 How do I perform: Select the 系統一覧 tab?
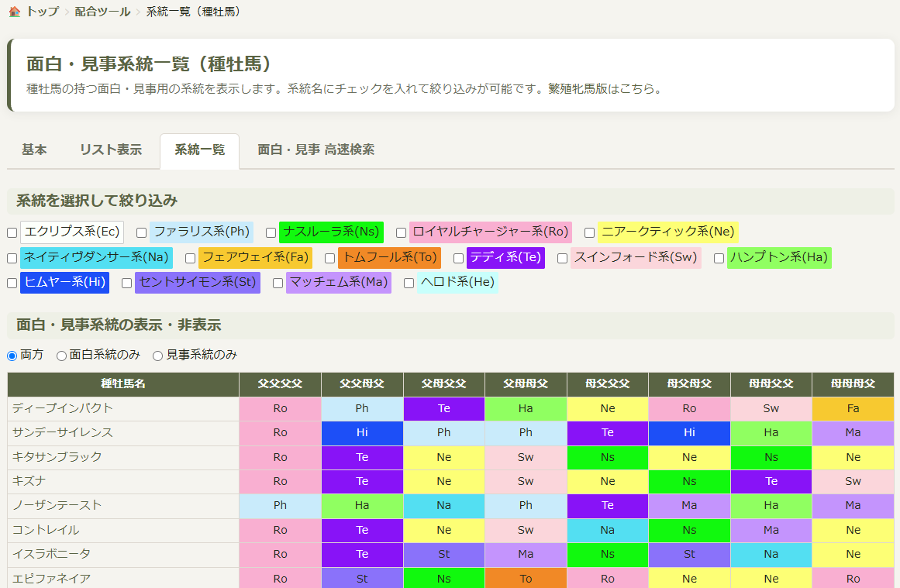coord(200,150)
